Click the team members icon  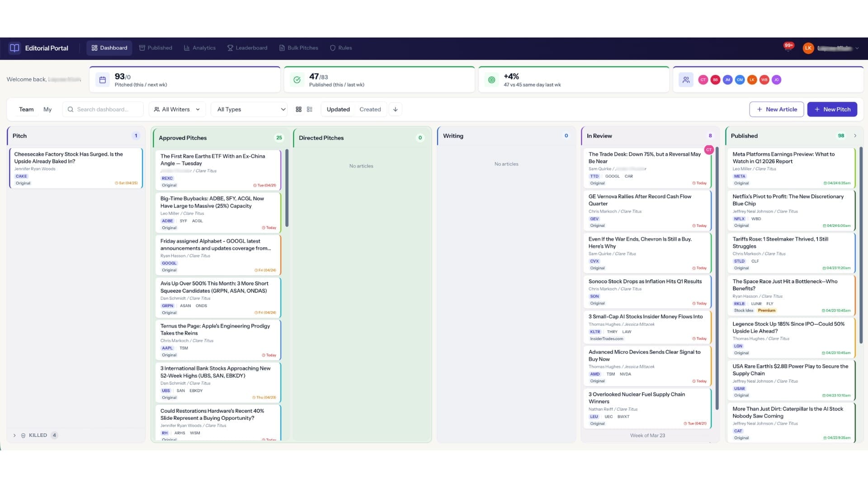(x=686, y=80)
